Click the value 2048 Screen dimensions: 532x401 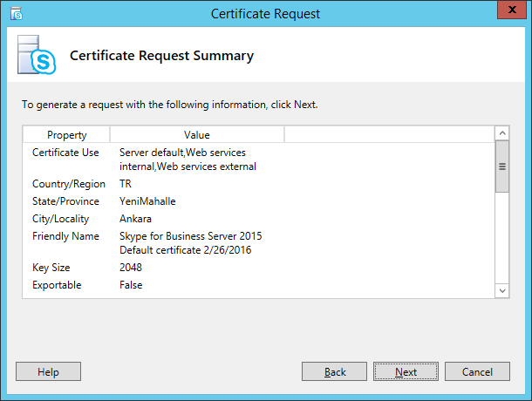tap(131, 268)
